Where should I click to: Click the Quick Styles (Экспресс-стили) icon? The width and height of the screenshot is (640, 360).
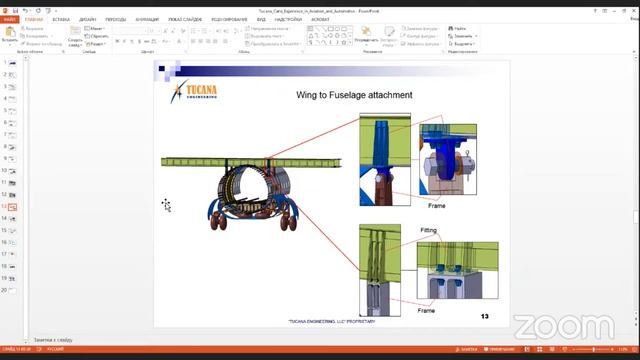pyautogui.click(x=389, y=31)
